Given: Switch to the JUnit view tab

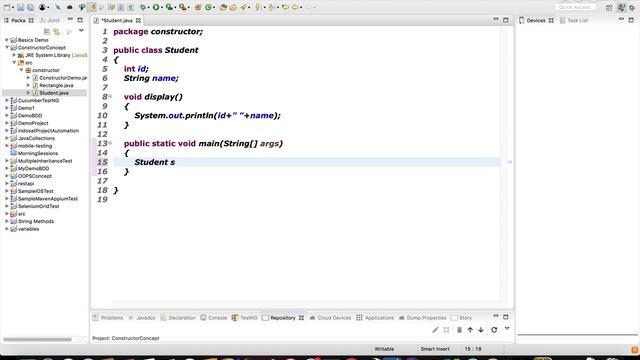Looking at the screenshot, I should click(50, 20).
